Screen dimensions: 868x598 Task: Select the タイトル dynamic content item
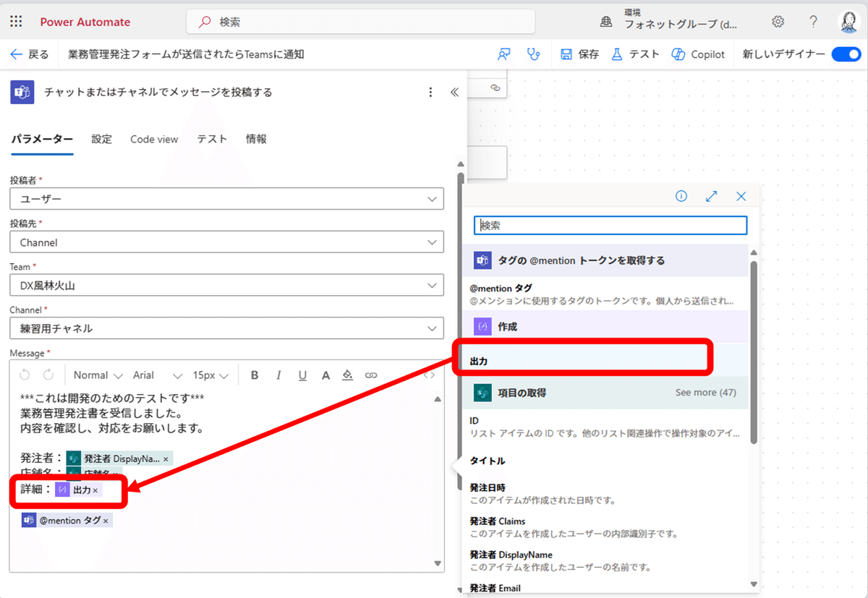click(x=605, y=461)
